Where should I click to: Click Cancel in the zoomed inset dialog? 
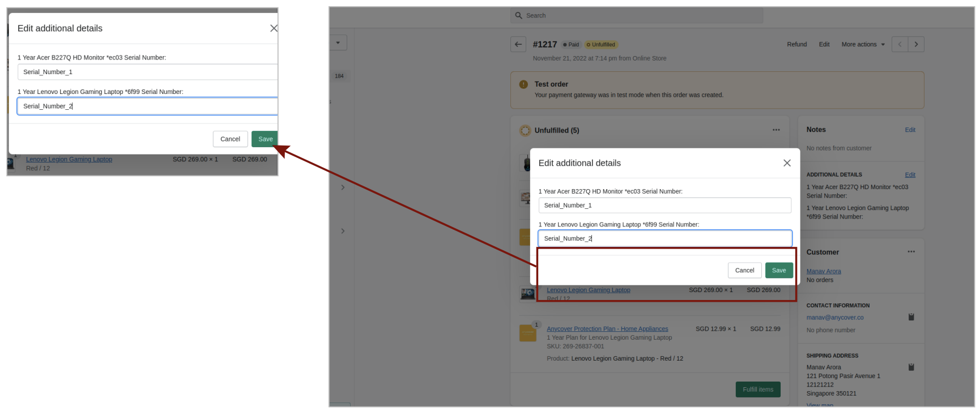coord(230,139)
